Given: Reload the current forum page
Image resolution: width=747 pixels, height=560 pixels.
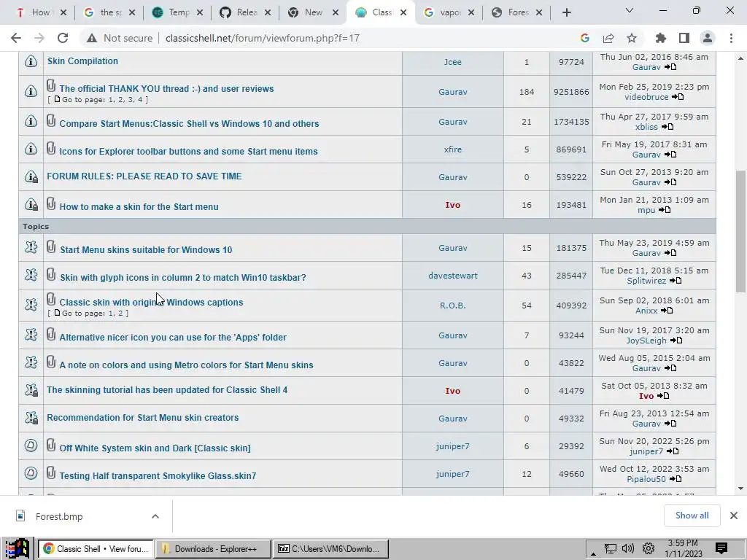Looking at the screenshot, I should pyautogui.click(x=63, y=38).
